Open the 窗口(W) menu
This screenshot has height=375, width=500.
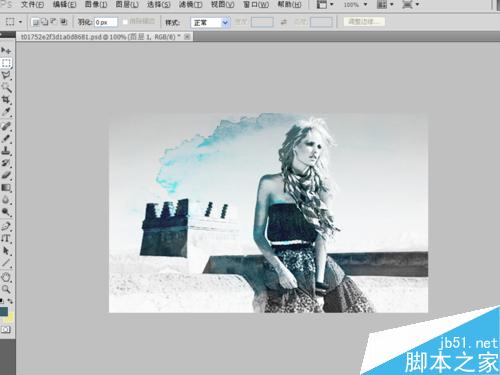(x=256, y=5)
